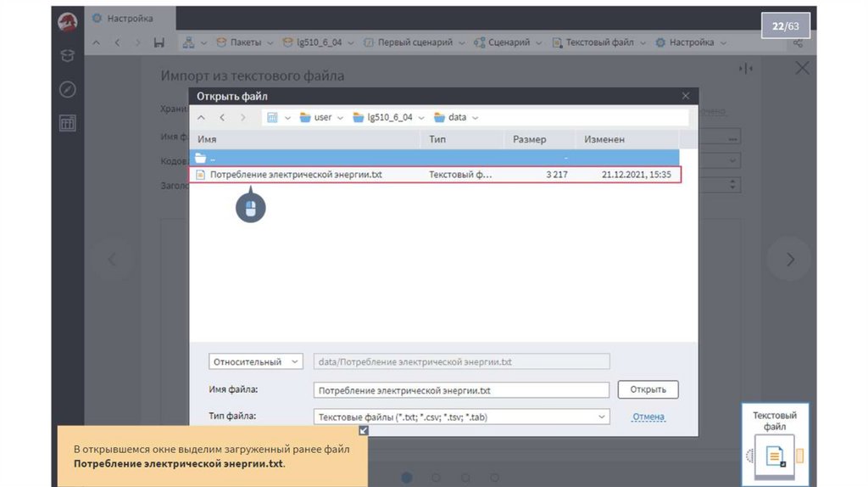Select file Потребление электрической энергии.txt
This screenshot has height=487, width=868.
click(x=296, y=175)
